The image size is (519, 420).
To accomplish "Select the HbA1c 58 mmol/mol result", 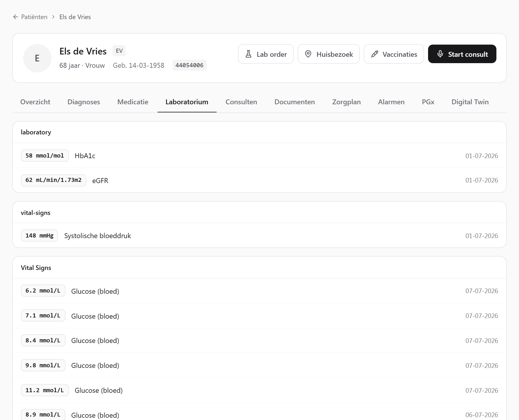I will pos(45,156).
